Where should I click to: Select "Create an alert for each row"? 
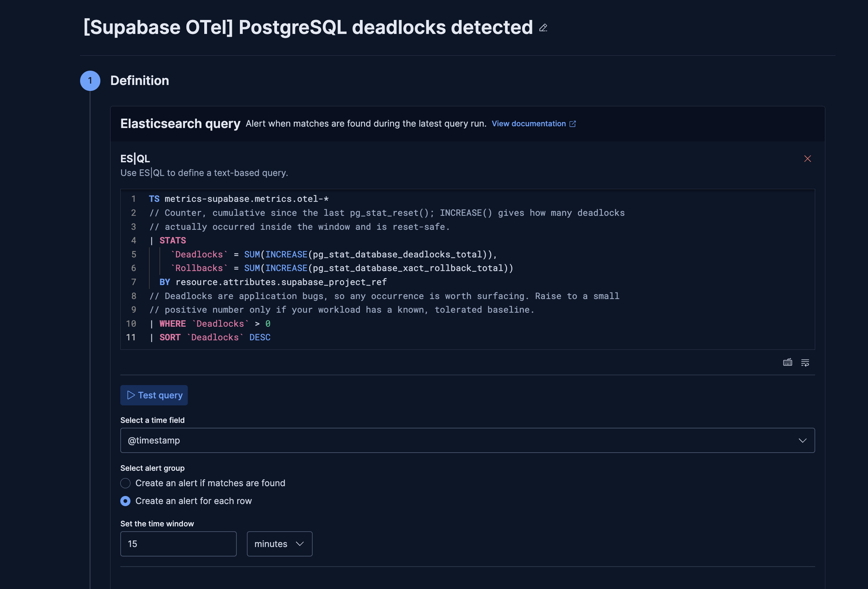[186, 501]
